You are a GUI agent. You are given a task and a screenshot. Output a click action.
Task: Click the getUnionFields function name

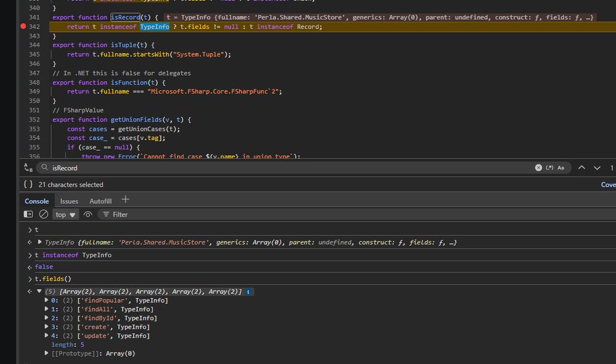pos(136,119)
